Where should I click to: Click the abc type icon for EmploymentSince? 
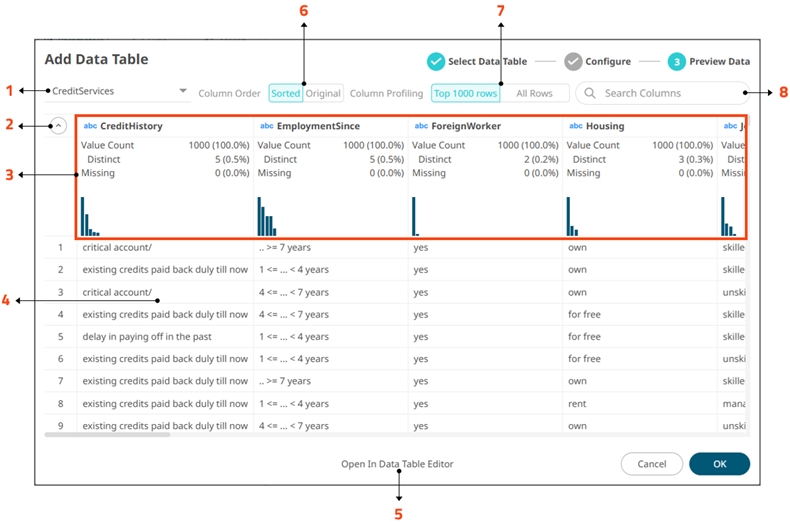(266, 127)
